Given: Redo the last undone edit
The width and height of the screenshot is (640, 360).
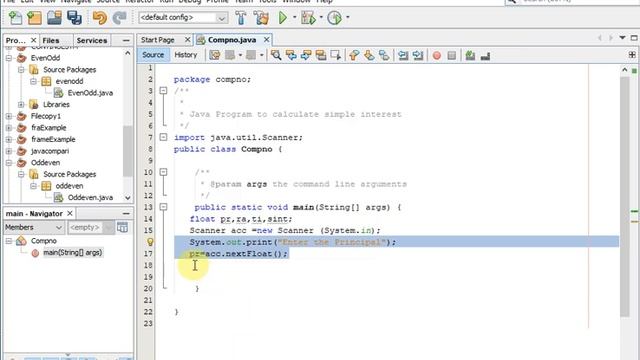Looking at the screenshot, I should (119, 18).
